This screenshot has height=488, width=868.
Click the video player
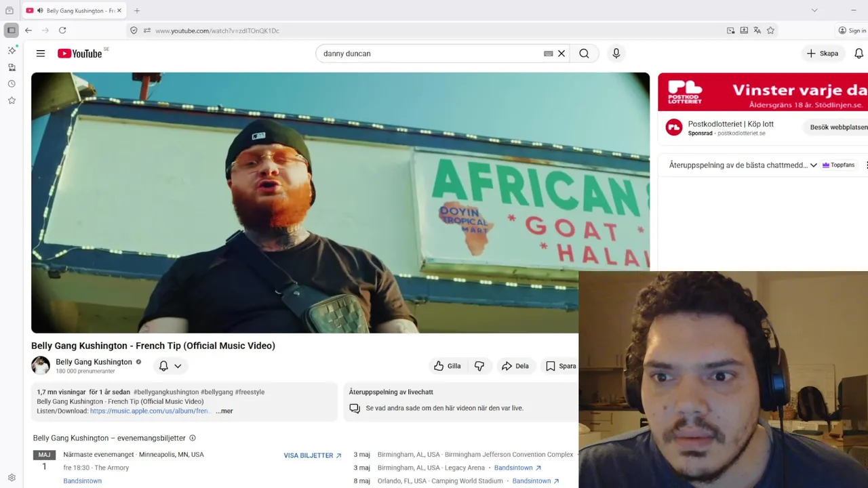pyautogui.click(x=340, y=203)
